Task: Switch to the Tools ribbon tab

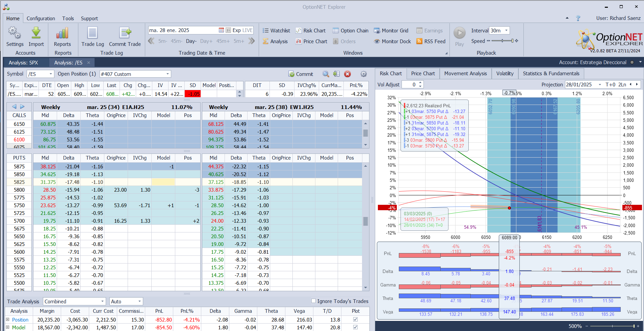Action: (x=68, y=19)
